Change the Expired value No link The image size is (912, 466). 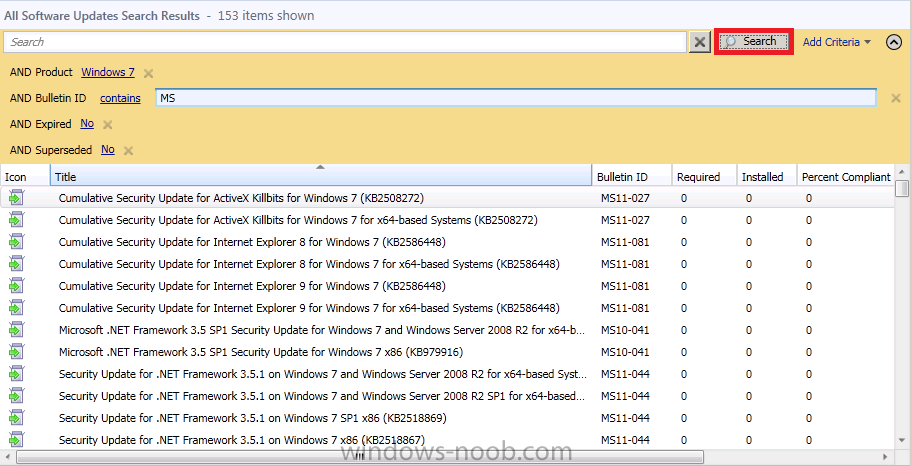[x=87, y=123]
